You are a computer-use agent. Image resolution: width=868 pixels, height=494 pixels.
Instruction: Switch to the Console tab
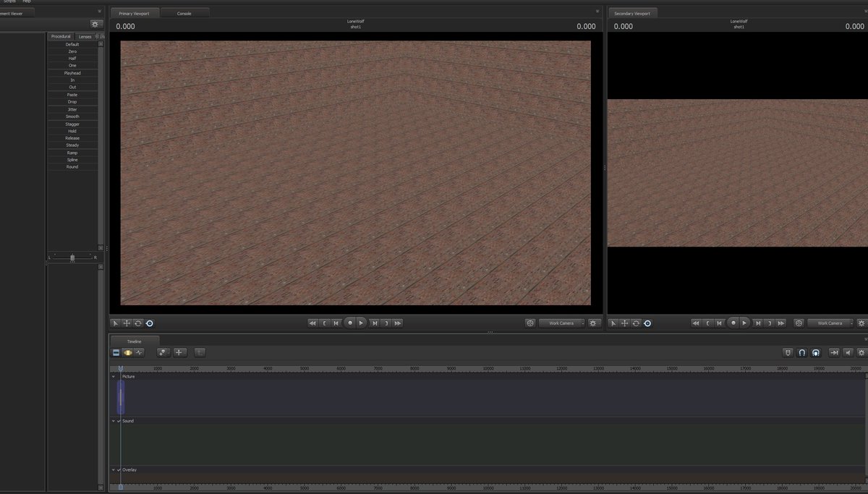tap(184, 14)
